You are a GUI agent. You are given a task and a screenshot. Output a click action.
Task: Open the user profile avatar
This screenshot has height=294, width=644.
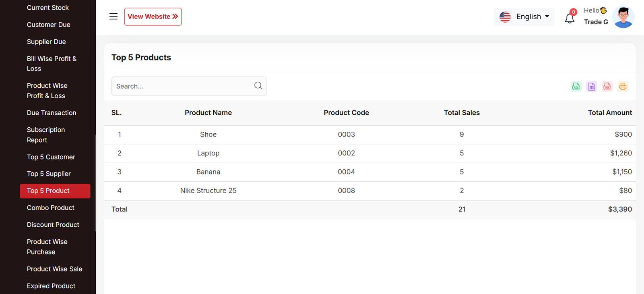pyautogui.click(x=623, y=17)
